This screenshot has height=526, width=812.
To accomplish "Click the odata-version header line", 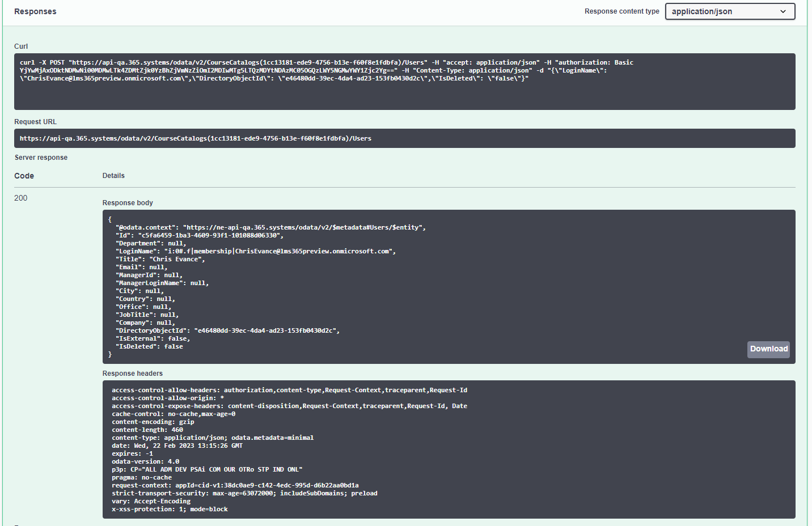I will (146, 461).
